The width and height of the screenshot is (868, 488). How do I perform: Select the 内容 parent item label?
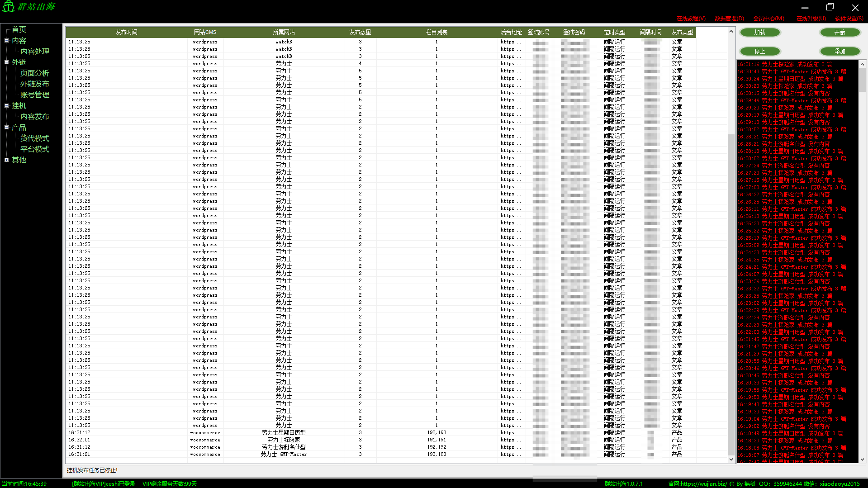(19, 40)
